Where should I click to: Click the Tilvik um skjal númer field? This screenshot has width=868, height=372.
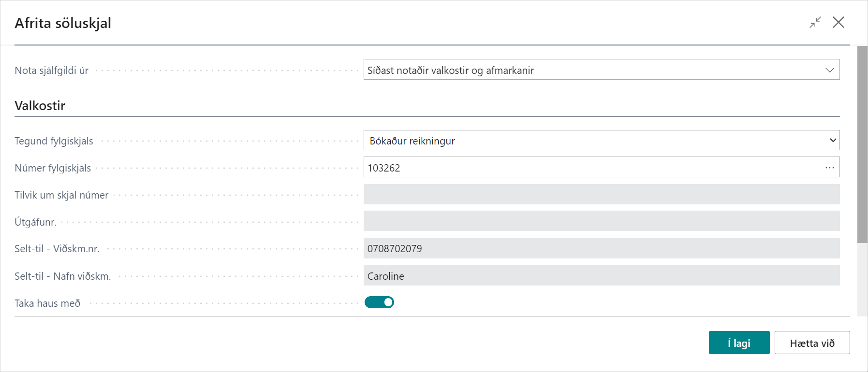(601, 195)
